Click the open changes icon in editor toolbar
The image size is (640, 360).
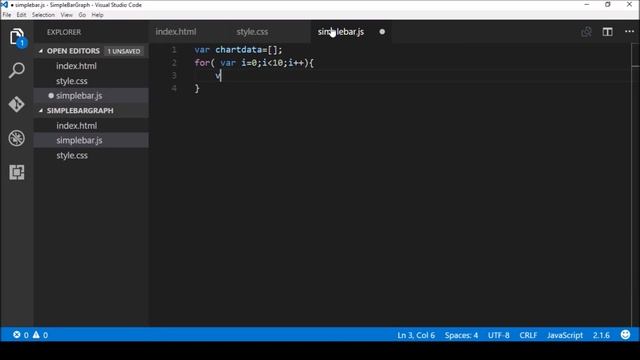pyautogui.click(x=586, y=32)
